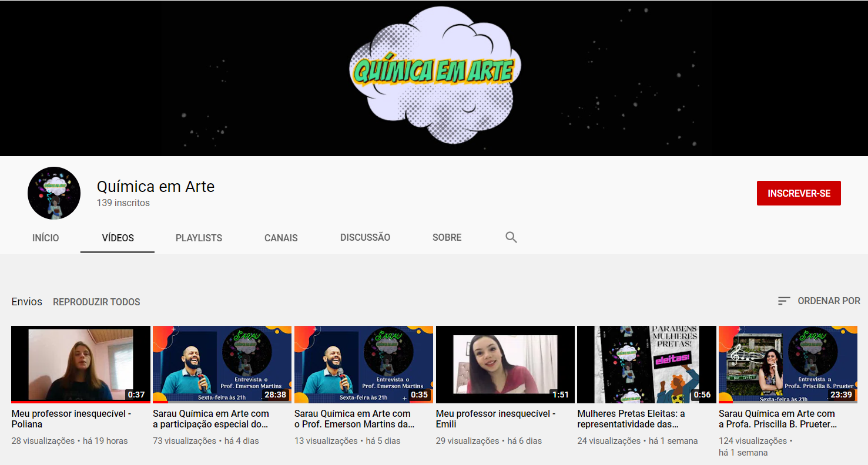Open the Priscilla B. Prueter video thumbnail
868x465 pixels.
[788, 365]
